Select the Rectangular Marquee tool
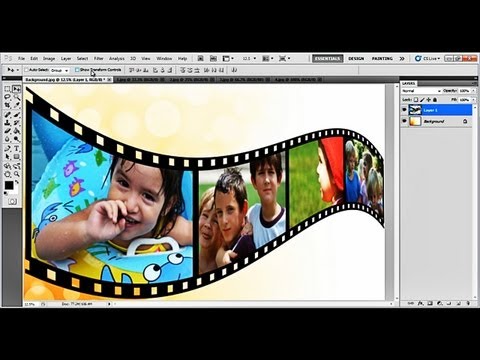This screenshot has width=480, height=360. [x=7, y=89]
